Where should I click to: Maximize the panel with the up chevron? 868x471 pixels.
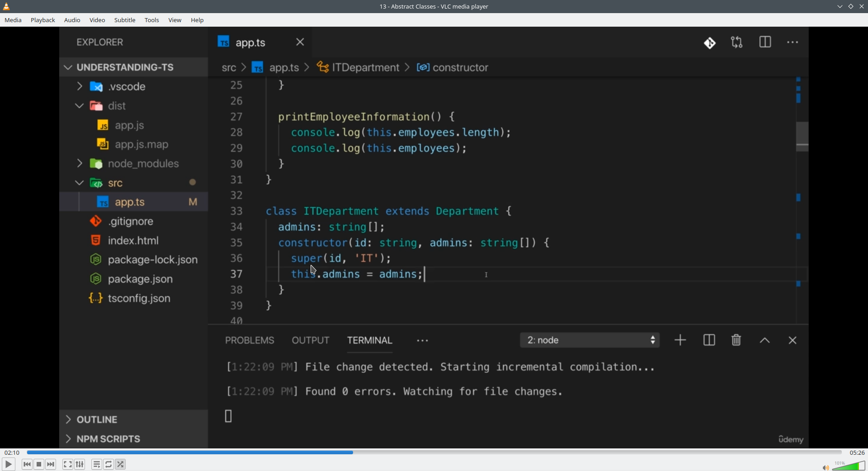coord(765,341)
